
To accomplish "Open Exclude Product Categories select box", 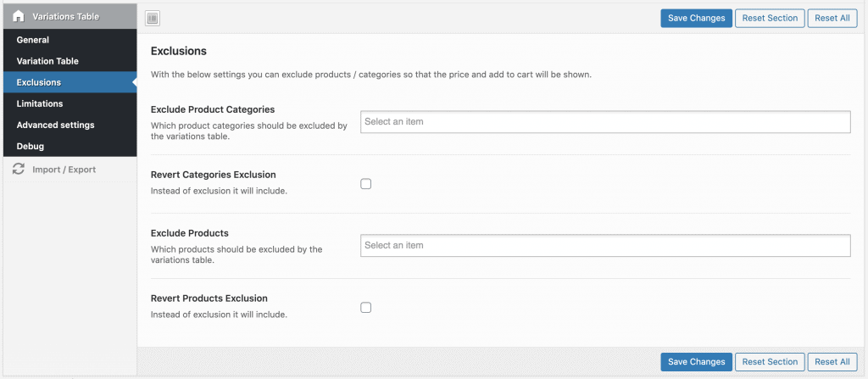I will pyautogui.click(x=604, y=122).
